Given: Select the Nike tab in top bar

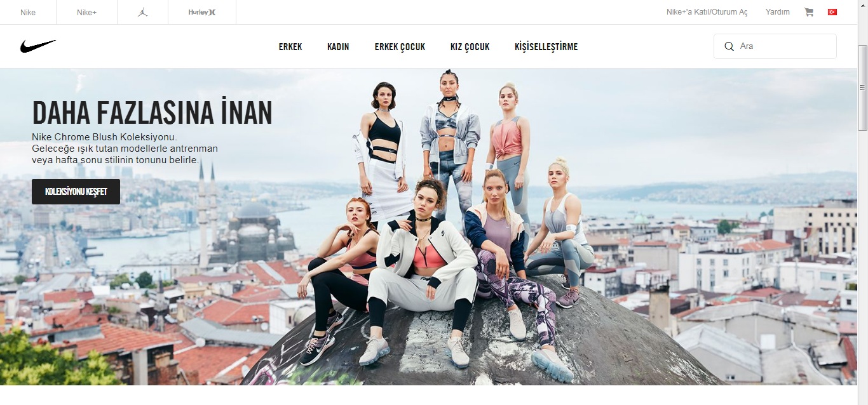Looking at the screenshot, I should click(x=28, y=12).
